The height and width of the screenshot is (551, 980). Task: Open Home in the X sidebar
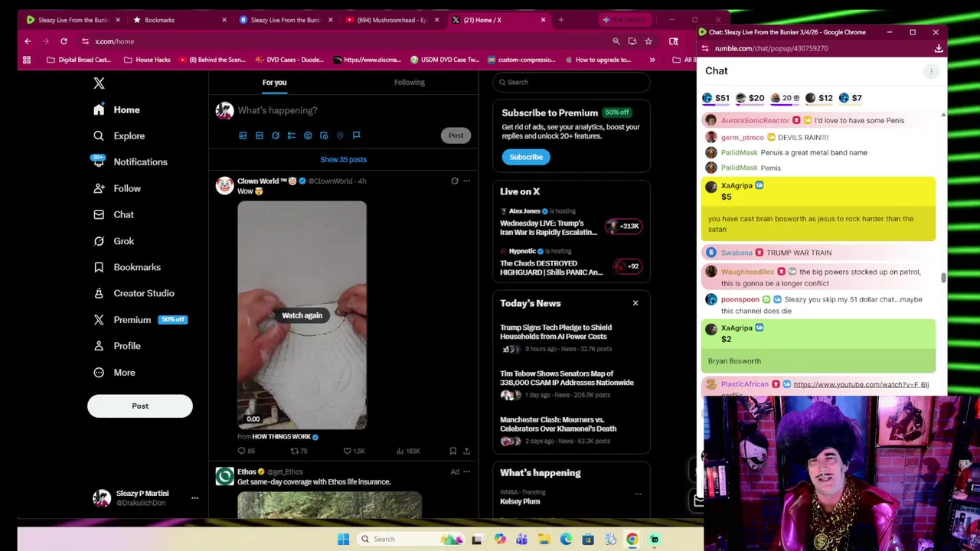click(x=117, y=109)
